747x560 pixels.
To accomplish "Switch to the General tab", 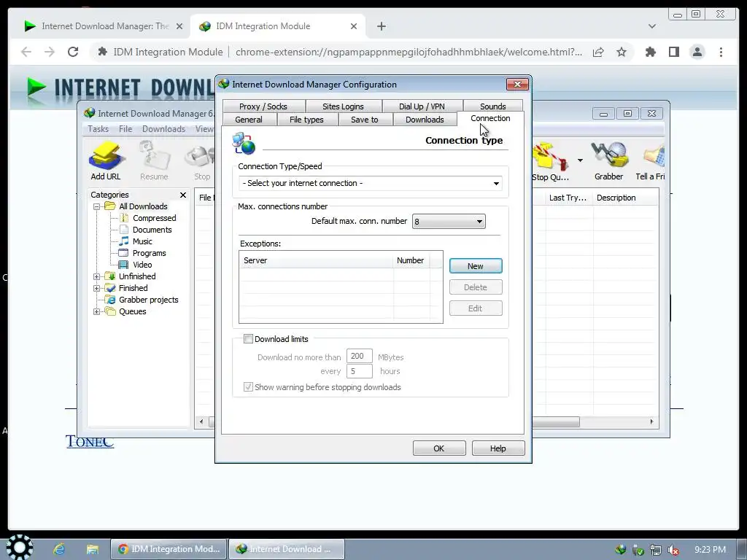I will coord(249,120).
